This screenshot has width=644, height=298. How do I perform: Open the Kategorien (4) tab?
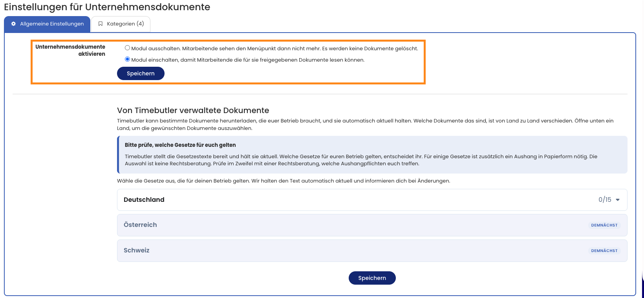coord(121,24)
